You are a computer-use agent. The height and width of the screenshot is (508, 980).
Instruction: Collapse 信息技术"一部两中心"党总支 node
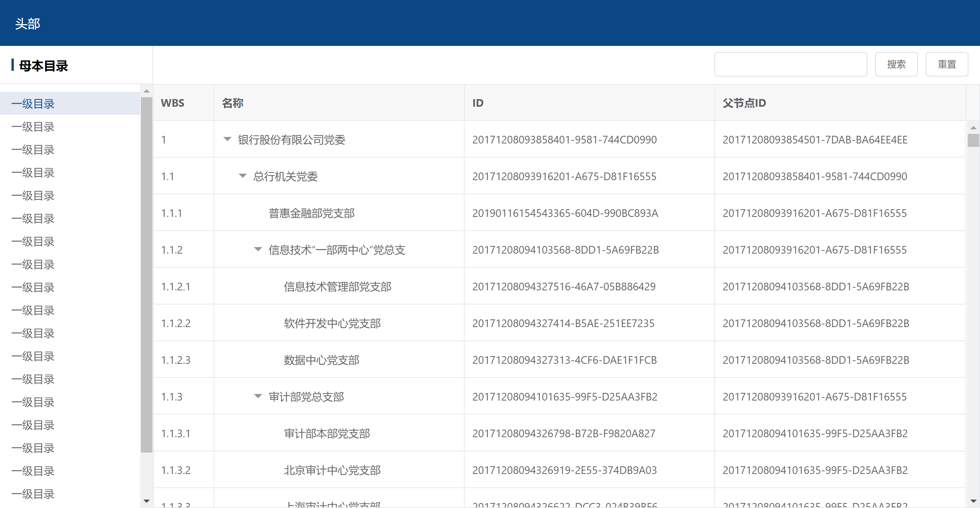pos(258,249)
